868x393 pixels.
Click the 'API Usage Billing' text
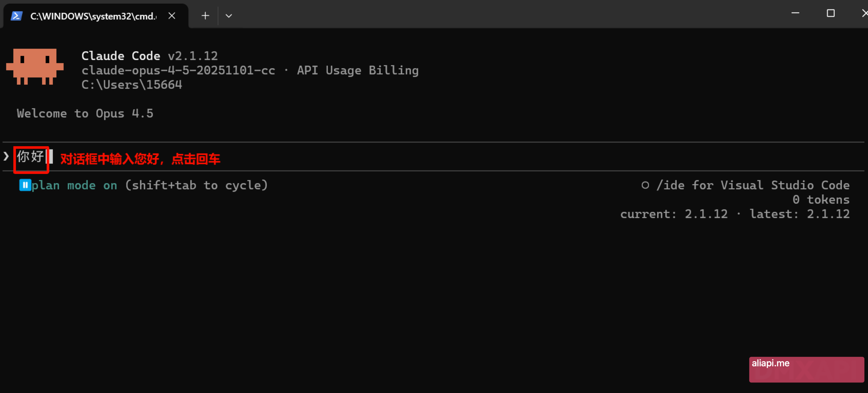pyautogui.click(x=358, y=70)
